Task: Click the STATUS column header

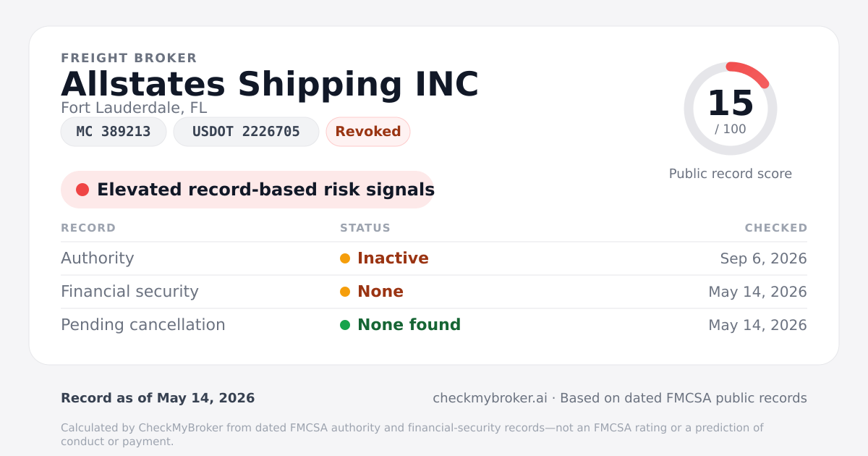Action: click(365, 228)
